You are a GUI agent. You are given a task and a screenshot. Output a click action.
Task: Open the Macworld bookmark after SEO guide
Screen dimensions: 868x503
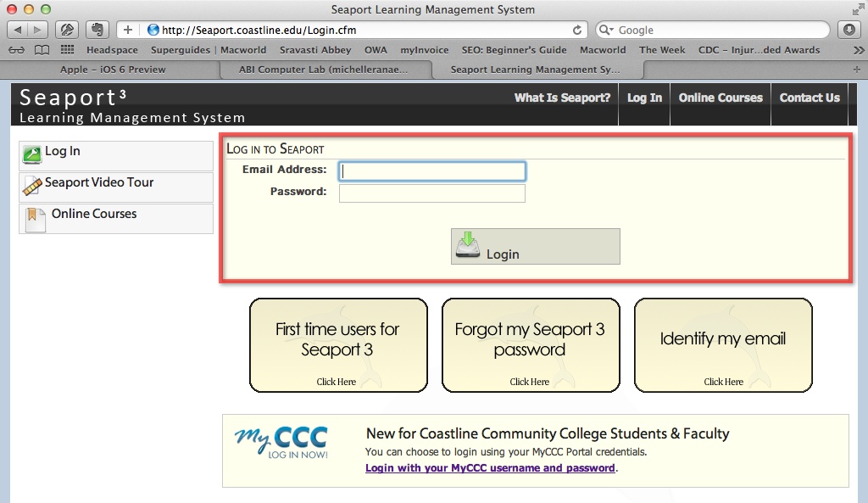click(x=603, y=50)
